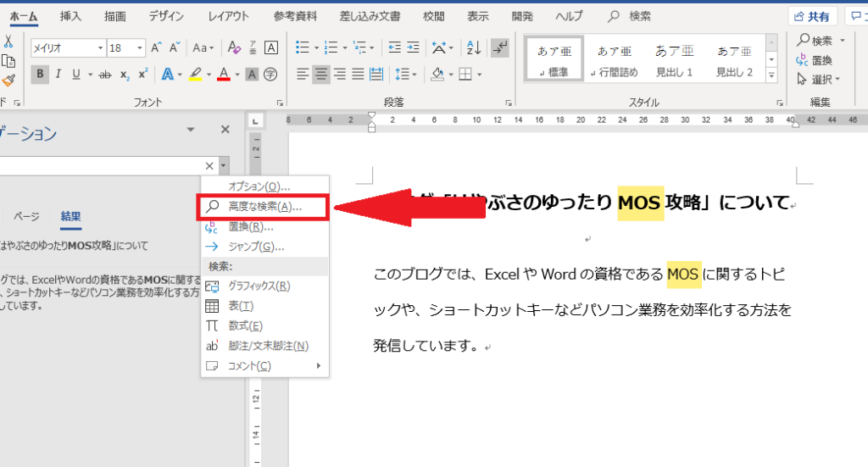
Task: Open the font name dropdown メイリオ
Action: 100,48
